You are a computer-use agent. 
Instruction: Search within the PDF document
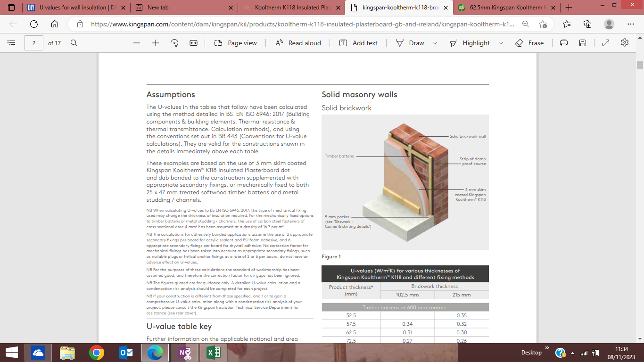tap(74, 43)
